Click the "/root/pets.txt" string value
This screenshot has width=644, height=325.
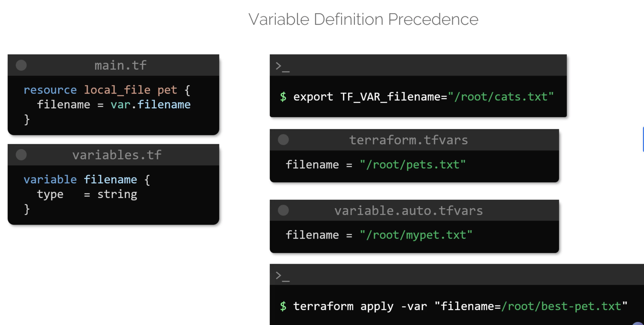tap(413, 165)
